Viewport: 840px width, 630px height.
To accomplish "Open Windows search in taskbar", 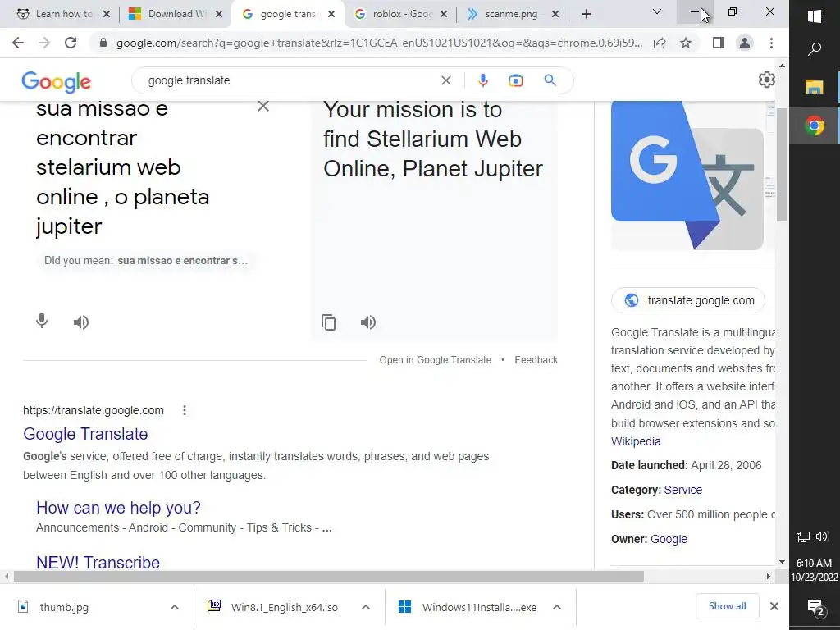I will click(815, 49).
